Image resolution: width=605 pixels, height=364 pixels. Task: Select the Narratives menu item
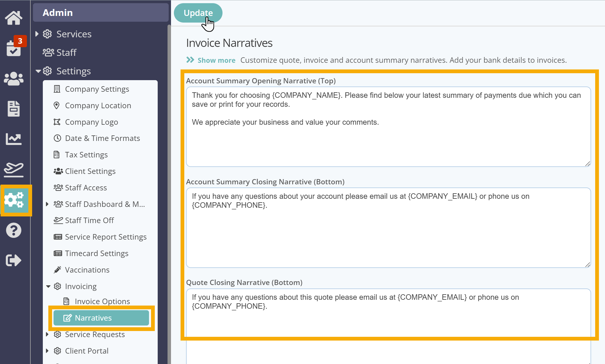101,318
